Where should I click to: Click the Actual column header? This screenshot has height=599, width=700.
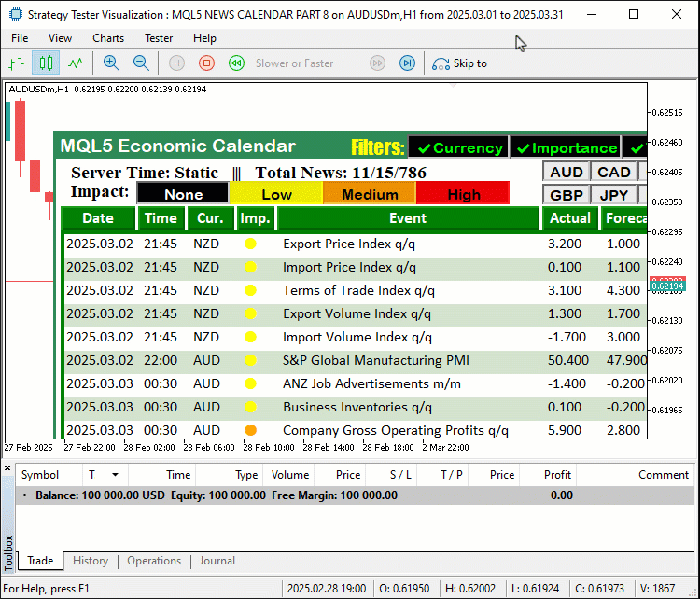point(570,217)
